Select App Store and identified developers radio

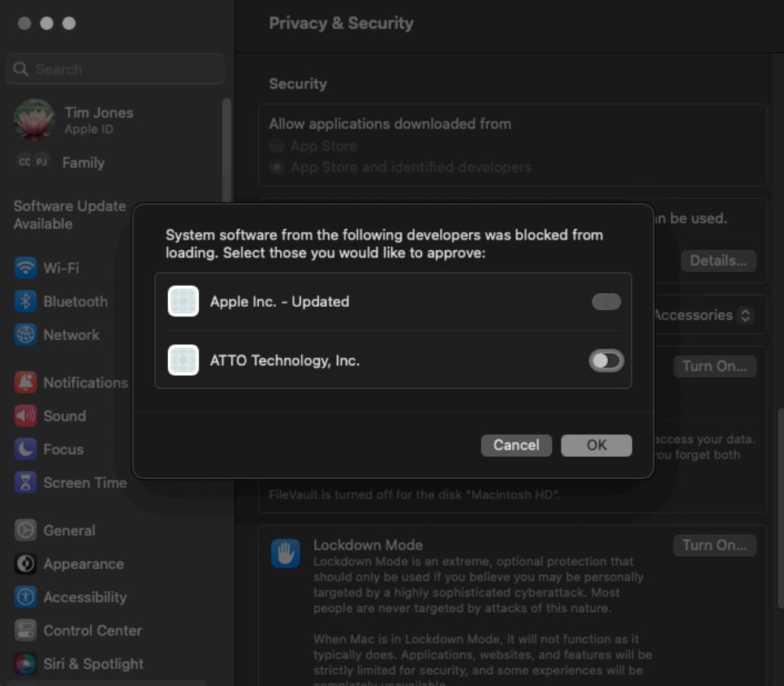(278, 167)
